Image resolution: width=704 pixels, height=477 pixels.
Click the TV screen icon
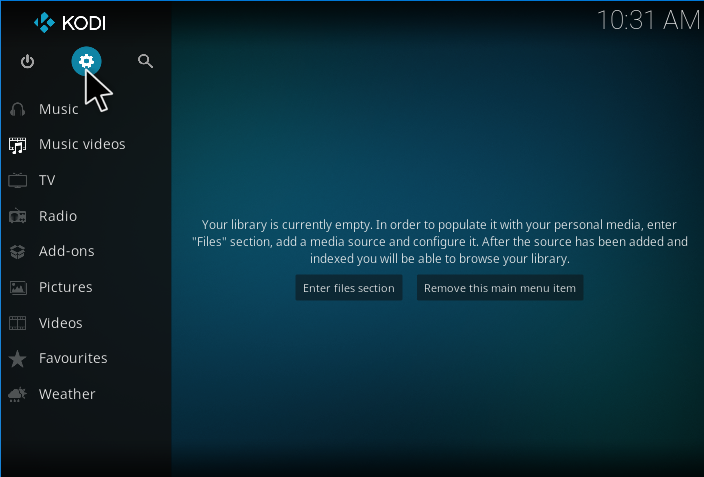pyautogui.click(x=18, y=181)
